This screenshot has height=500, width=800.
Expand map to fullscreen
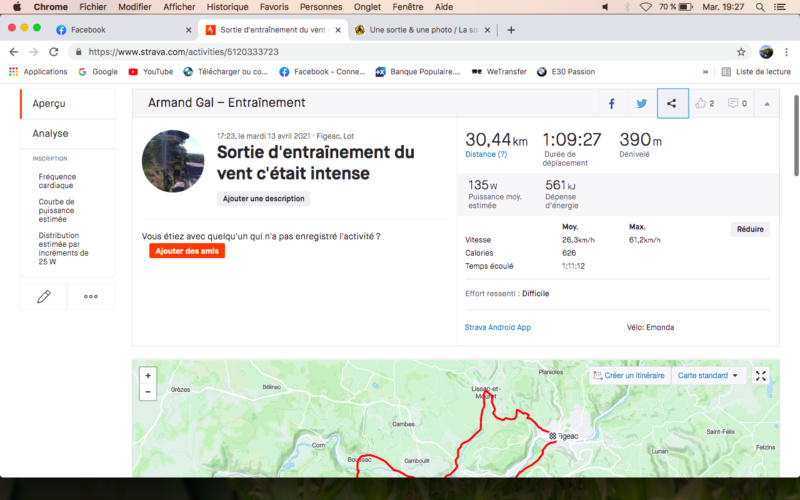[x=761, y=376]
